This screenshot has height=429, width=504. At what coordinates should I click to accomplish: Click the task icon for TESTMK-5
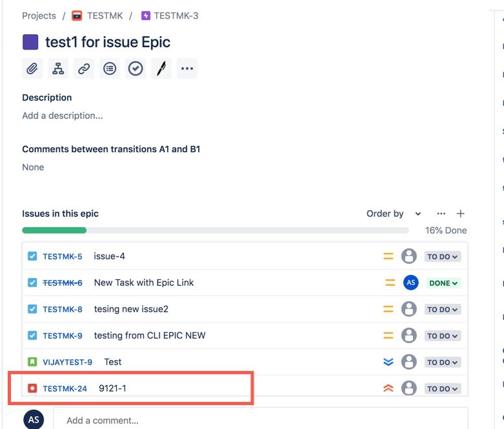tap(32, 257)
